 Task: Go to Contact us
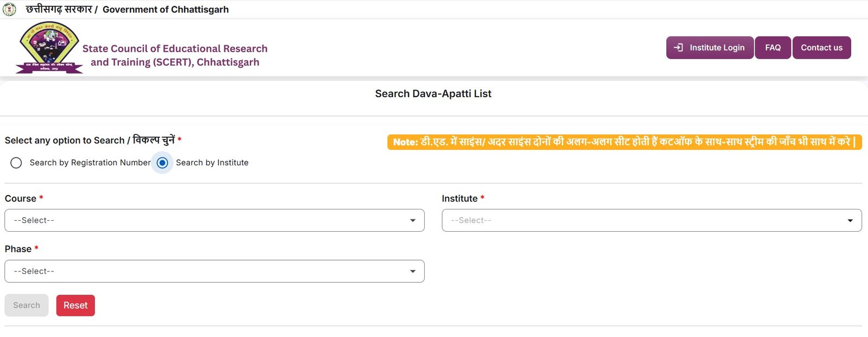[x=821, y=48]
